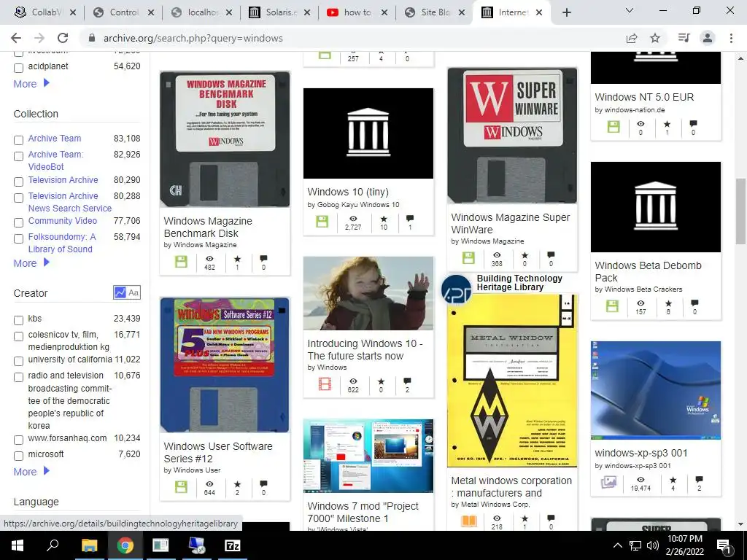Open Introducing Windows 10 title link
The width and height of the screenshot is (747, 560).
[x=365, y=349]
